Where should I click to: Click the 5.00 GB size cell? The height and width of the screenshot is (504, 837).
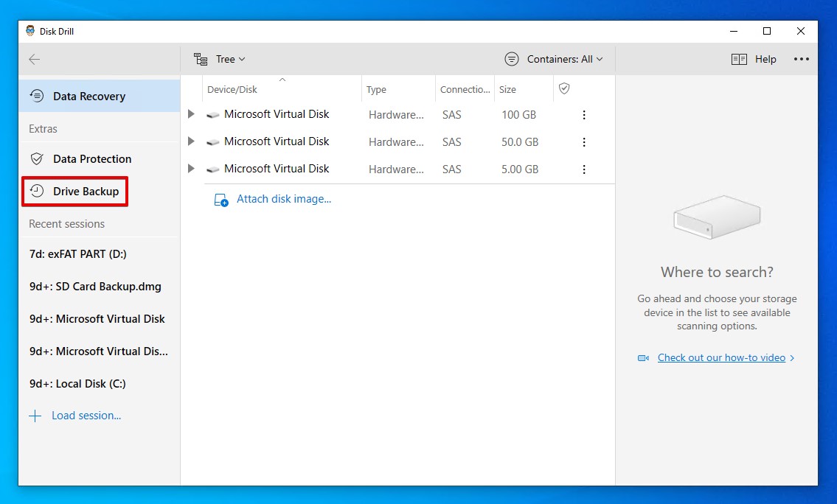(520, 169)
